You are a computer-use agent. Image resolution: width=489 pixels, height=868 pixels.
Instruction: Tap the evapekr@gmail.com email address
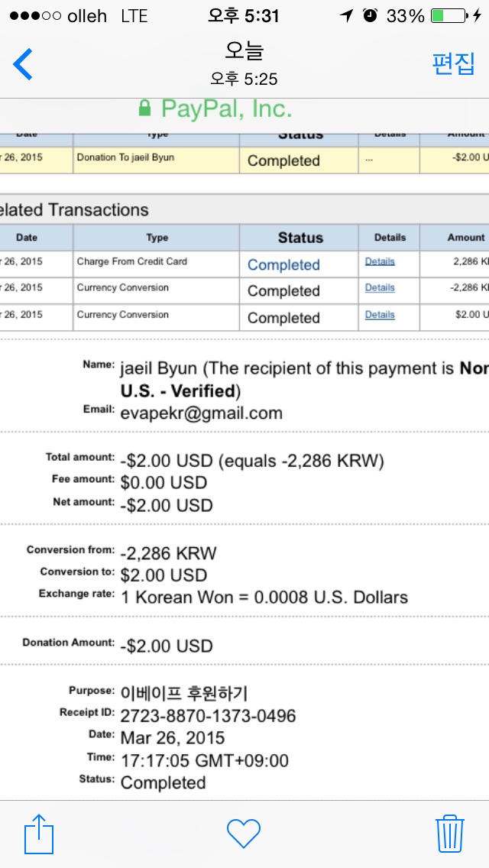[201, 413]
